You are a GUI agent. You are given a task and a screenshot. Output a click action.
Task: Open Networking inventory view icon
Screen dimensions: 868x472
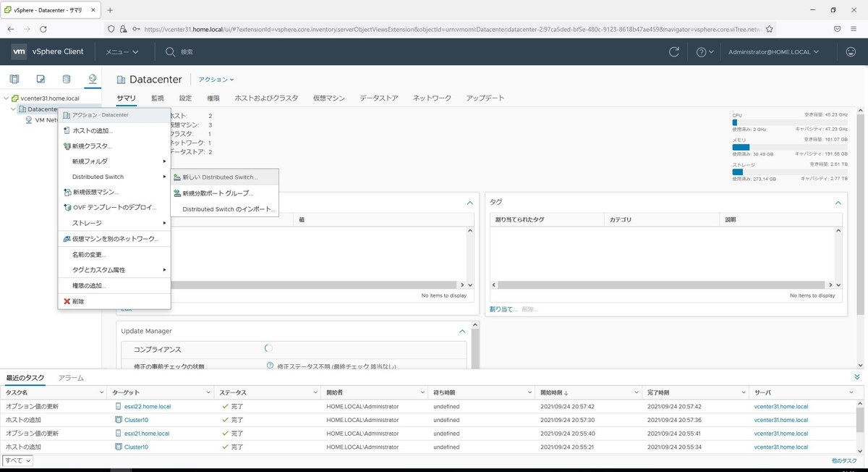(92, 79)
